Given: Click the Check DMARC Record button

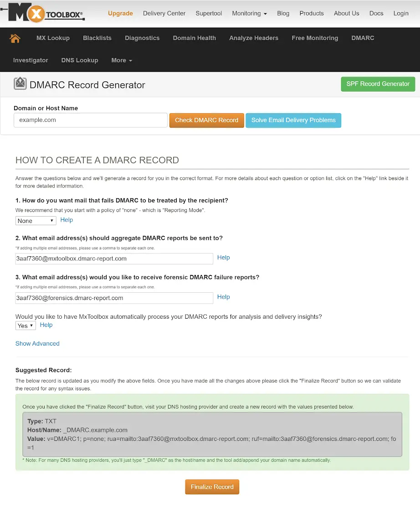Looking at the screenshot, I should coord(206,120).
